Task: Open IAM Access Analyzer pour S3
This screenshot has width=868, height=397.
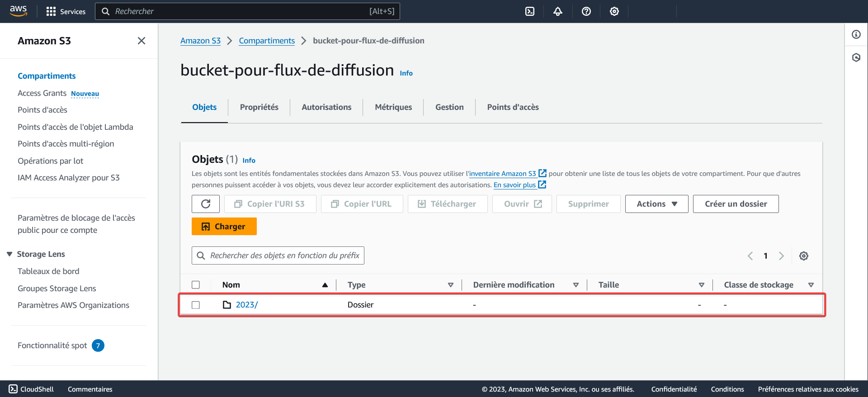Action: (x=69, y=178)
